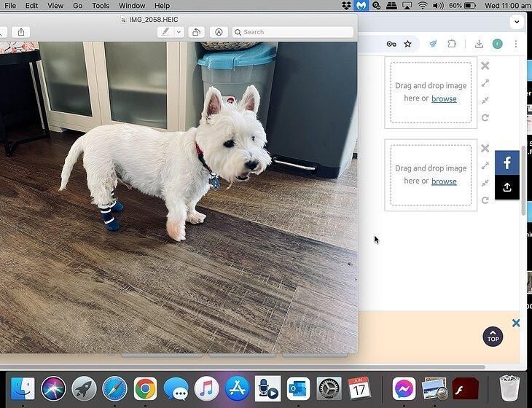Launch Siri from the Dock
This screenshot has height=408, width=532.
(x=53, y=388)
